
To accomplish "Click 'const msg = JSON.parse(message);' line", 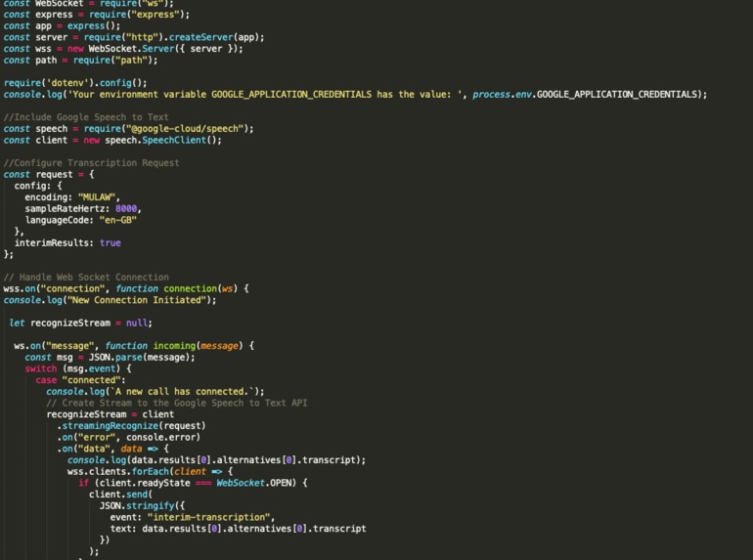I will click(110, 358).
